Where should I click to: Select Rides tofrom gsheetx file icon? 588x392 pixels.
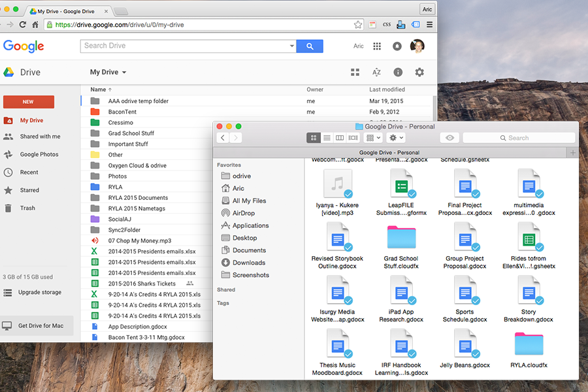coord(529,237)
